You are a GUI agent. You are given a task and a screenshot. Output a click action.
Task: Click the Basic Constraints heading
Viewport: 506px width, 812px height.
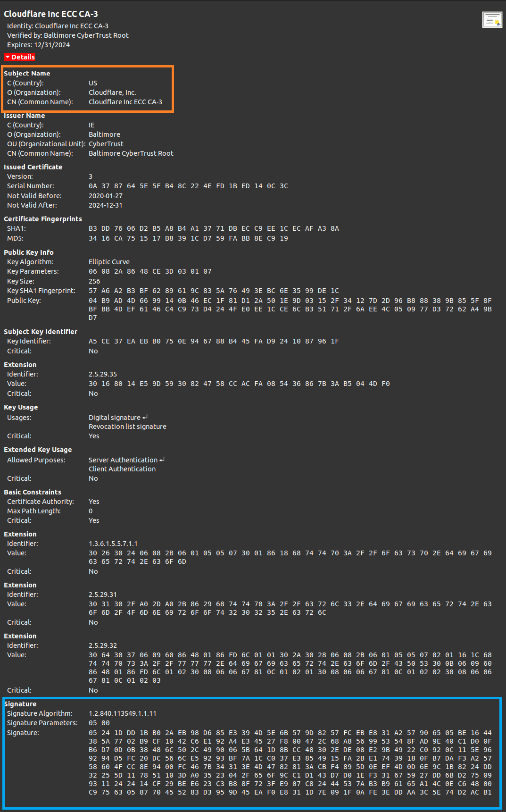coord(33,492)
